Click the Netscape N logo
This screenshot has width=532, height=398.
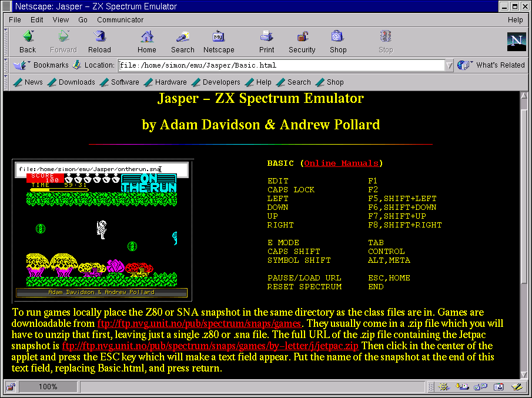tap(516, 42)
